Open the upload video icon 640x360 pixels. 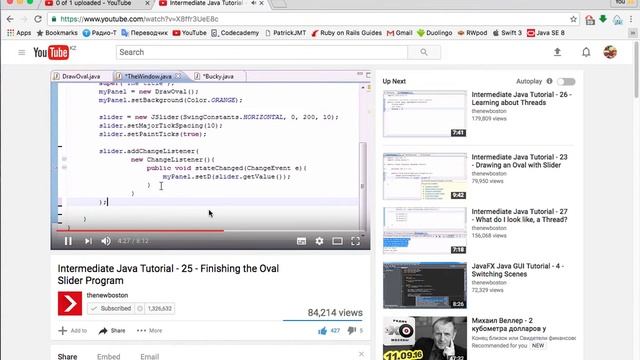557,52
